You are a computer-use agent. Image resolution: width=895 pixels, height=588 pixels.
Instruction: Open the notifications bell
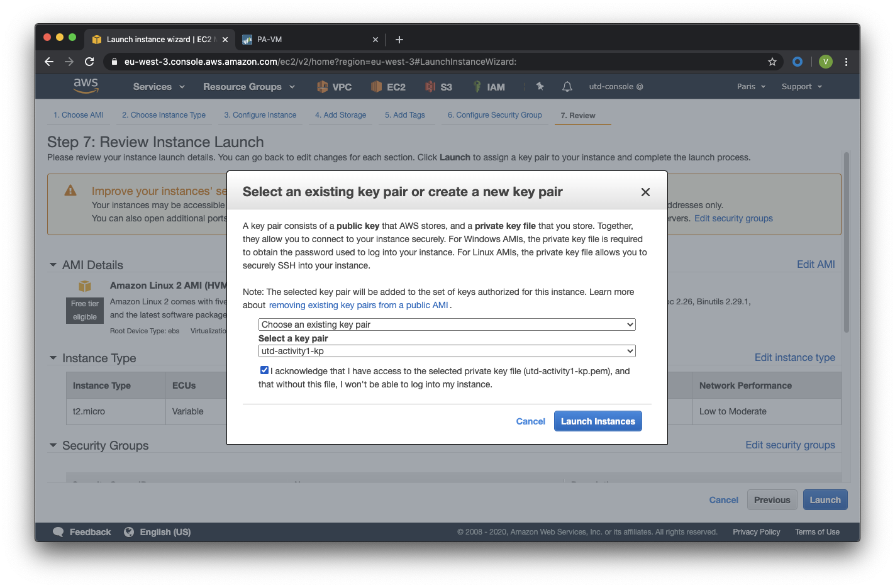coord(567,87)
